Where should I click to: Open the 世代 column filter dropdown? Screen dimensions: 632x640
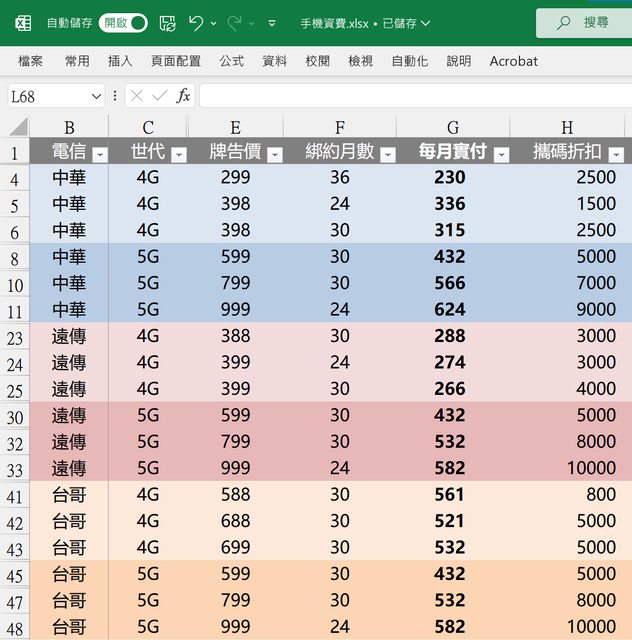pos(178,154)
